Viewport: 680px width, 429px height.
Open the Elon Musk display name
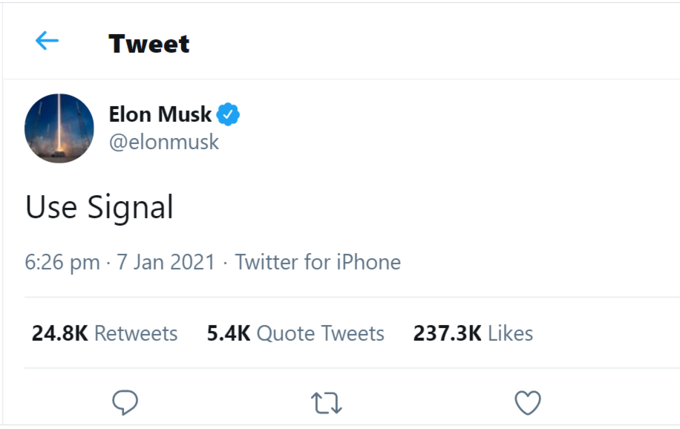tap(160, 115)
